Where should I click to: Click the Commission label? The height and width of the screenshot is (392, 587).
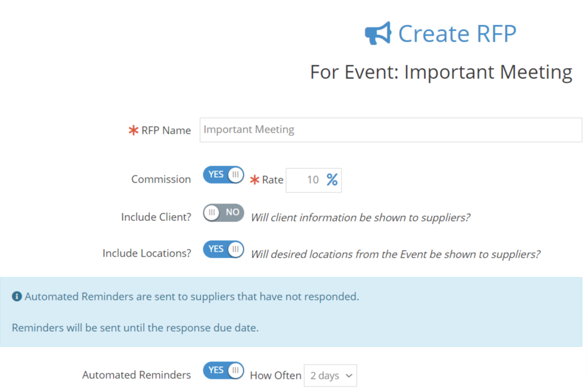tap(161, 179)
